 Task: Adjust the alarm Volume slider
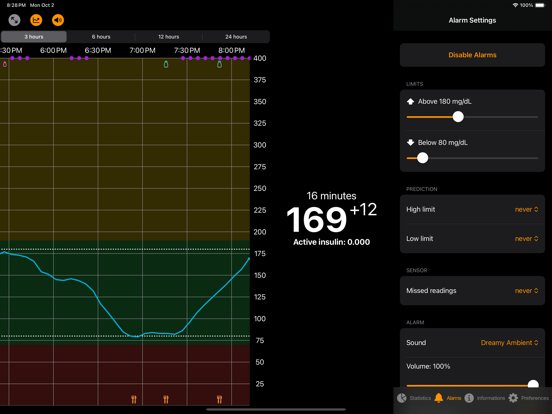click(x=533, y=385)
